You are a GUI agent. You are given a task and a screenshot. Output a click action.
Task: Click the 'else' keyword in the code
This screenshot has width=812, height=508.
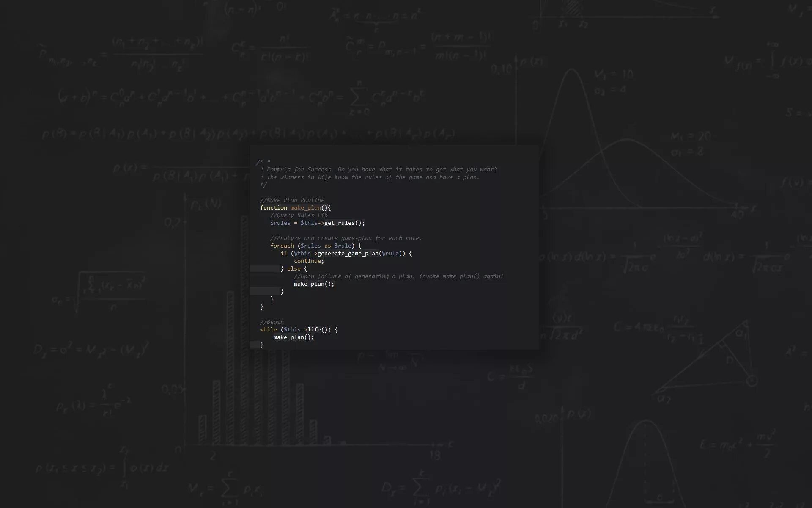click(x=294, y=268)
